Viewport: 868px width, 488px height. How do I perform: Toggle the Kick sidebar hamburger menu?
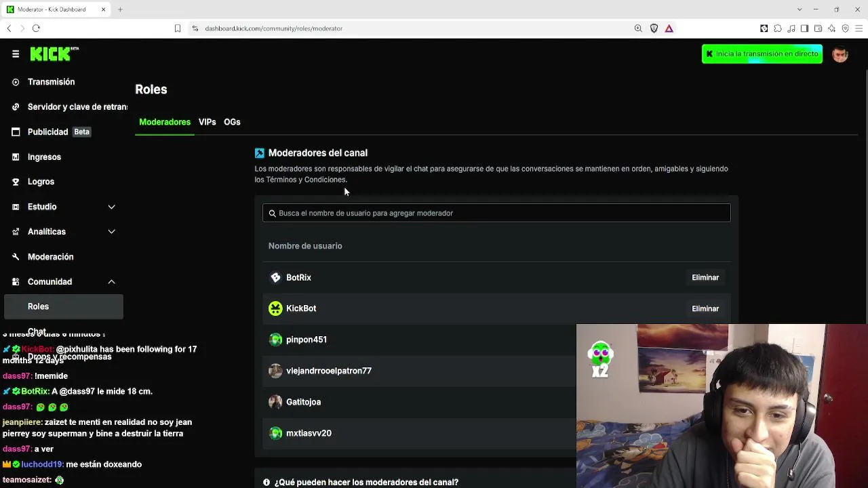click(x=16, y=54)
